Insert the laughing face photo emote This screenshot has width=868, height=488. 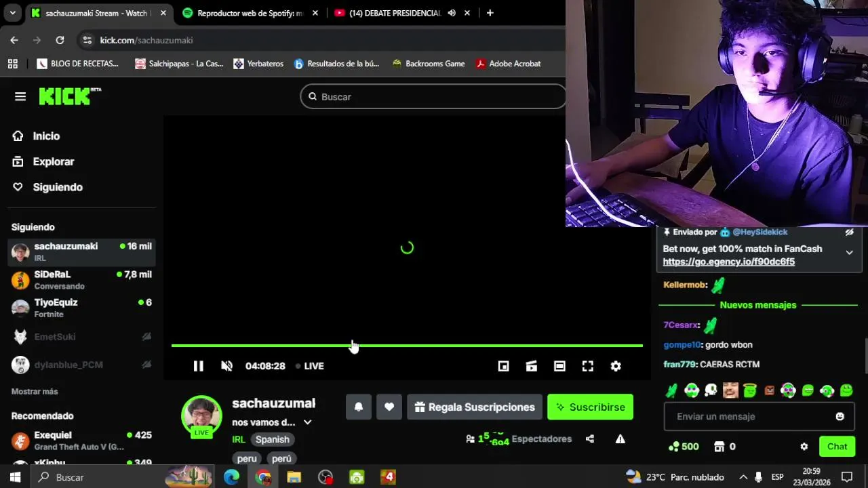click(730, 390)
